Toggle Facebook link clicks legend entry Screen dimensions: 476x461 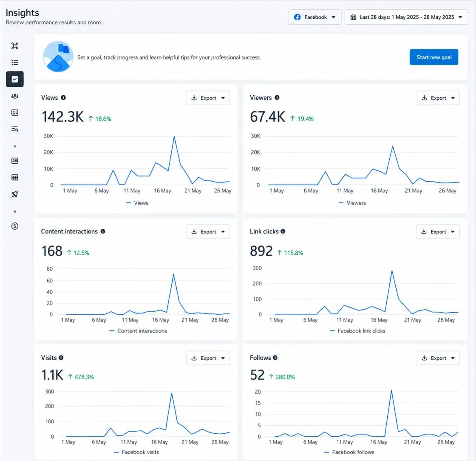[357, 331]
